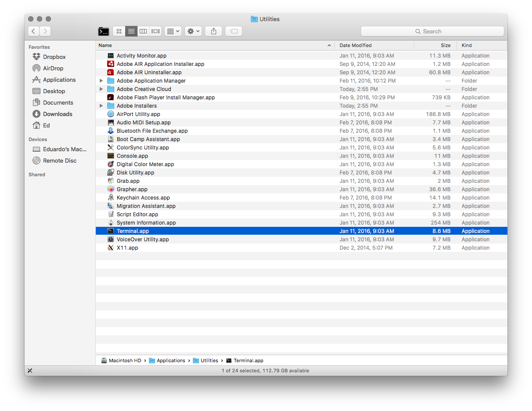Screen dimensions: 532x411
Task: Open AirDrop in the sidebar
Action: pos(53,68)
